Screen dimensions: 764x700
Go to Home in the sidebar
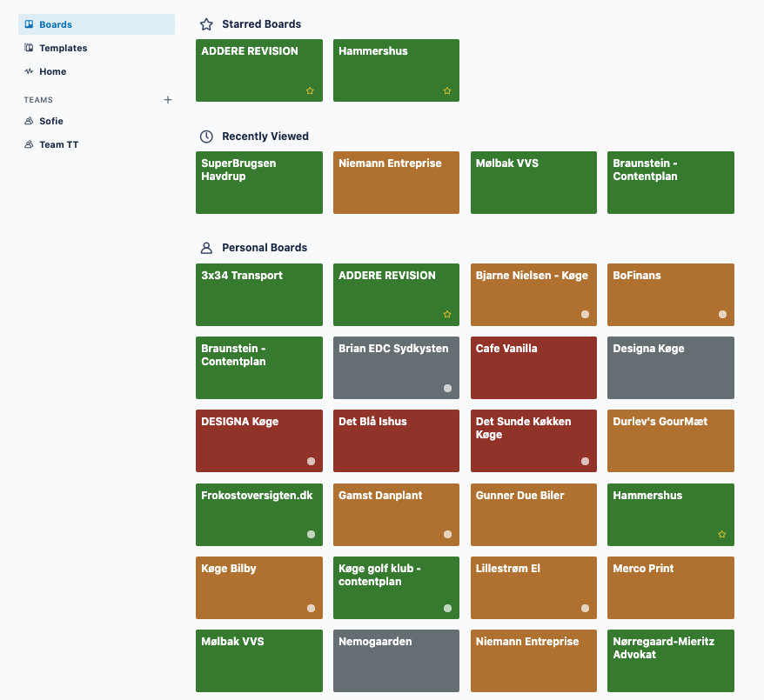[97, 71]
